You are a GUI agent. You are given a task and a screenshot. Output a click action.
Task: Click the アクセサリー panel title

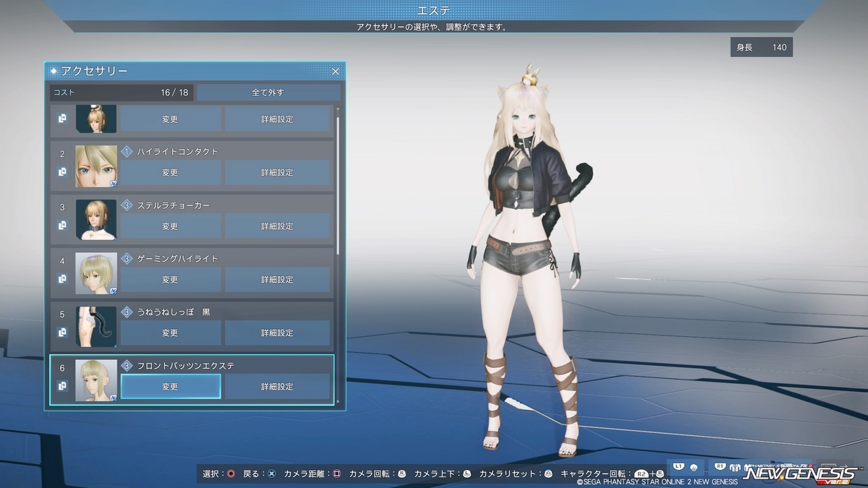pos(95,71)
